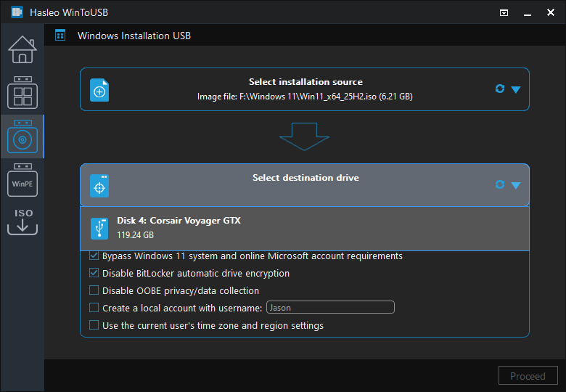This screenshot has width=566, height=392.
Task: Open the Windows To Go USB sidebar icon
Action: (22, 93)
